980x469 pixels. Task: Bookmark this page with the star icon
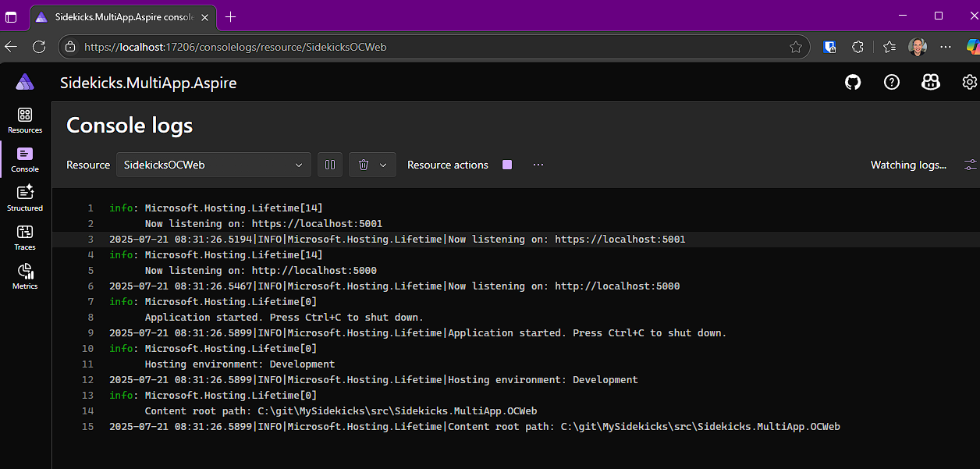tap(796, 47)
